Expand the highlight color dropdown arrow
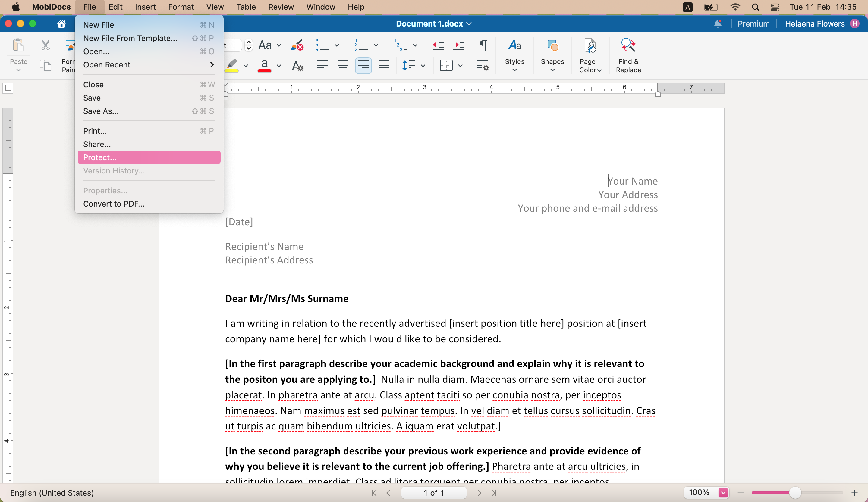The width and height of the screenshot is (868, 502). click(246, 66)
